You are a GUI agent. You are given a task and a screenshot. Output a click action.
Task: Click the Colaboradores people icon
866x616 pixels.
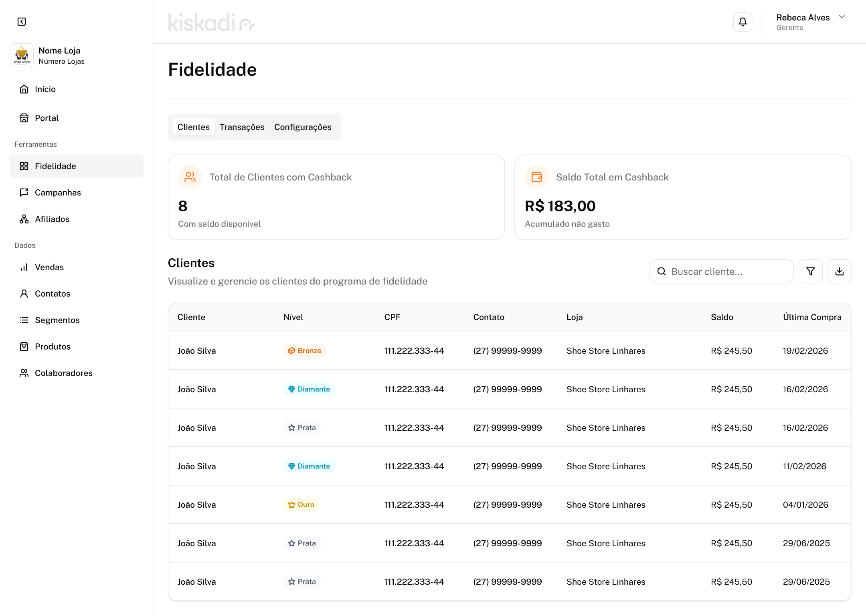(x=24, y=373)
